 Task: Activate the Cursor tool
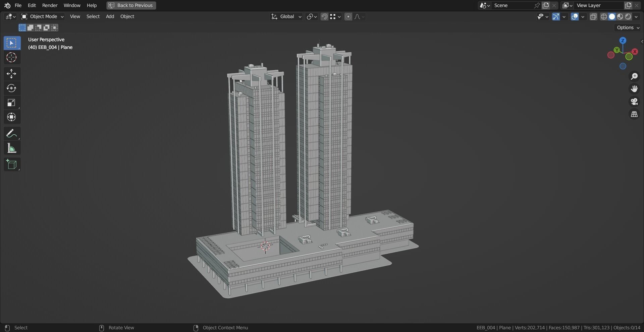point(12,57)
